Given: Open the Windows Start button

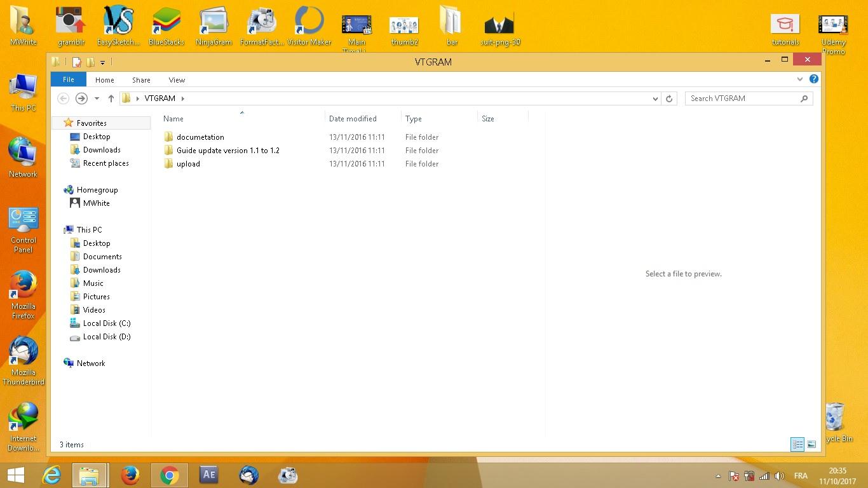Looking at the screenshot, I should 15,475.
